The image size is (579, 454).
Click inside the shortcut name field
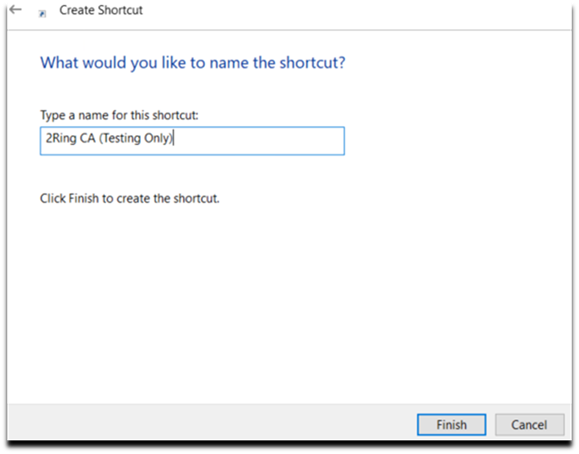coord(192,141)
